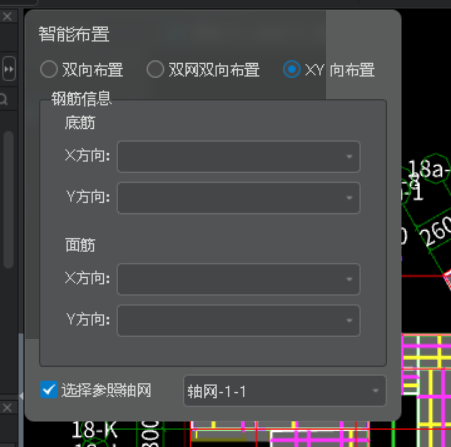This screenshot has height=447, width=451.
Task: Click the search magnifier icon in left panel
Action: [3, 99]
